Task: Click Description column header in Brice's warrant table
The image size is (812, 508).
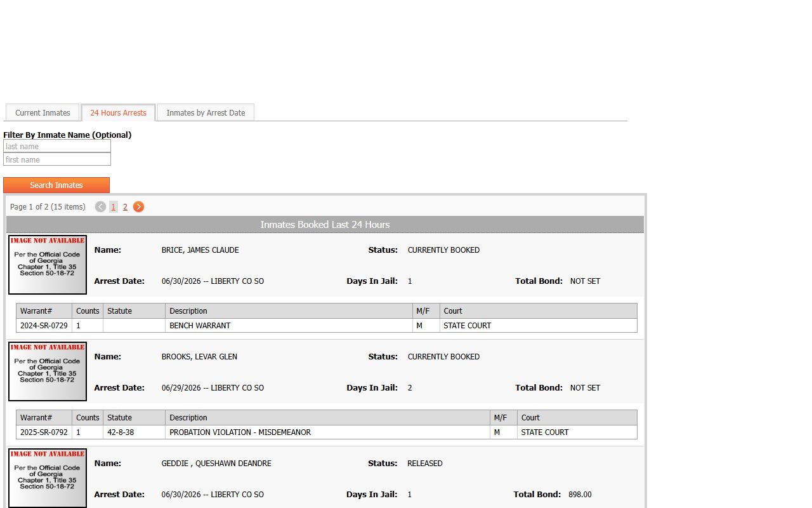Action: click(289, 311)
